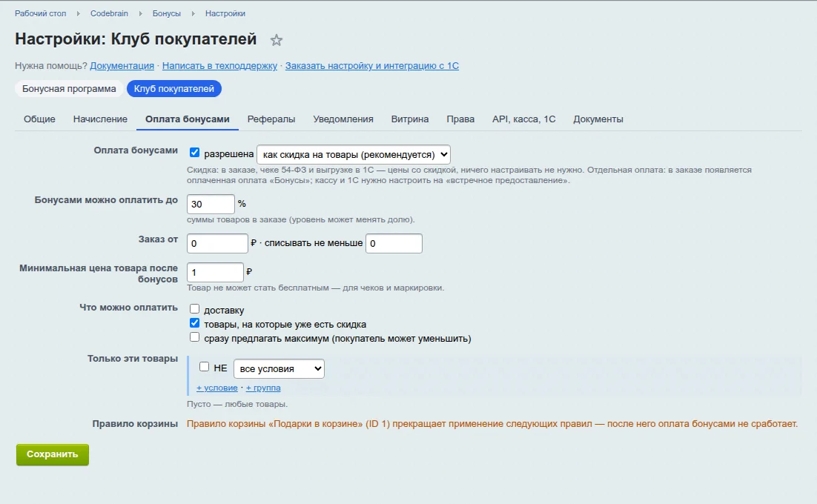Screen dimensions: 817x504
Task: Switch to 'API, касса, 1С' tab
Action: [x=524, y=119]
